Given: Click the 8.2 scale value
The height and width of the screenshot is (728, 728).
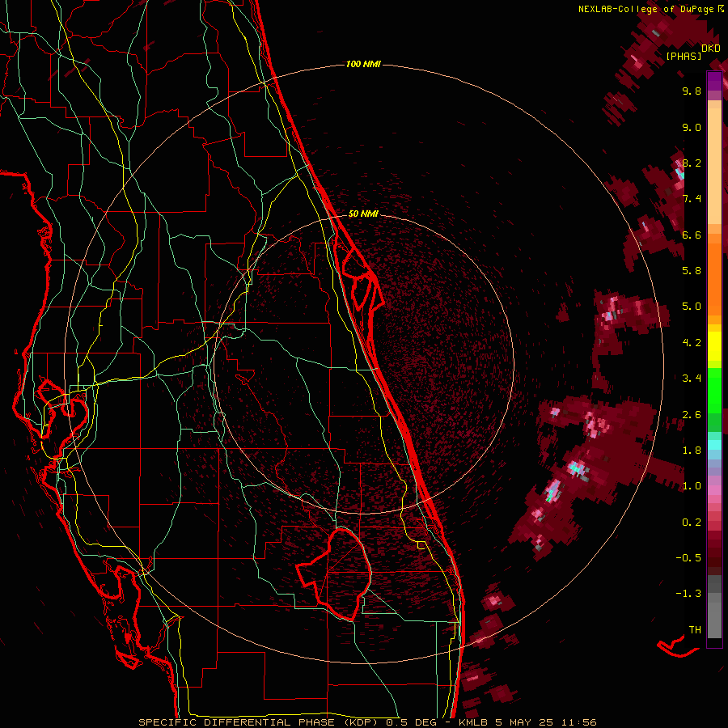Looking at the screenshot, I should 692,163.
